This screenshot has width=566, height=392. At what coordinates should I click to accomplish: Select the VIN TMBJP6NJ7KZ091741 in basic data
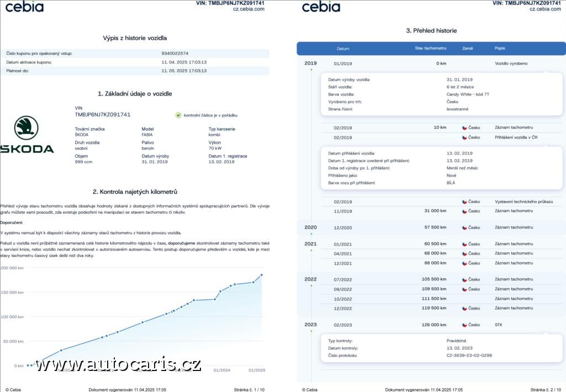pyautogui.click(x=103, y=114)
